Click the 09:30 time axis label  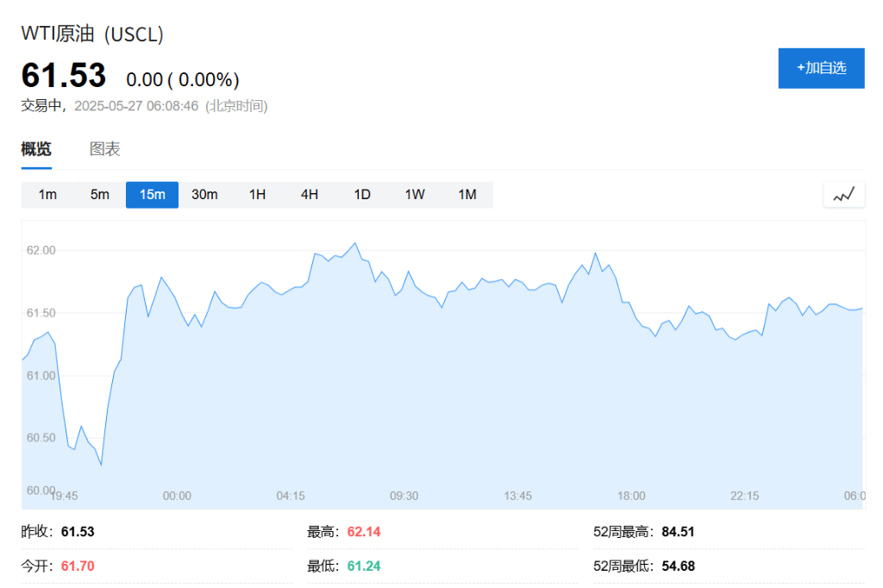(x=404, y=497)
